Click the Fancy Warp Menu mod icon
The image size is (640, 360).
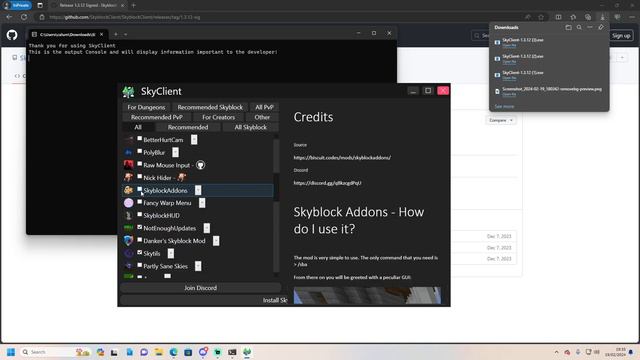(x=129, y=203)
